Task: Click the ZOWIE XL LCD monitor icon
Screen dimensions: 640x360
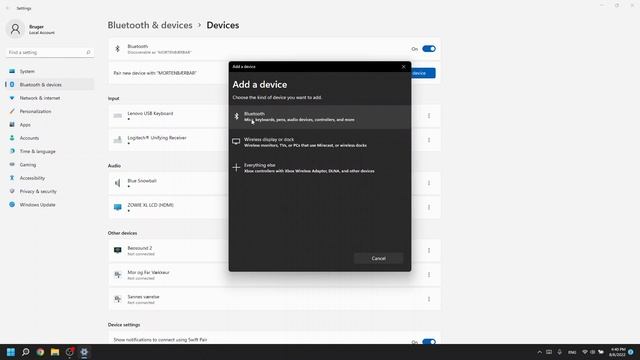Action: point(118,207)
